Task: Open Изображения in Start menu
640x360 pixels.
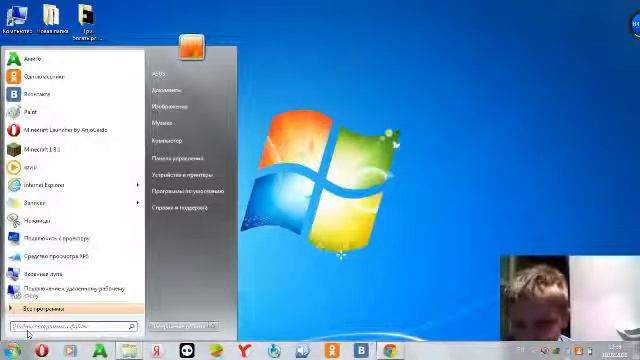Action: 169,107
